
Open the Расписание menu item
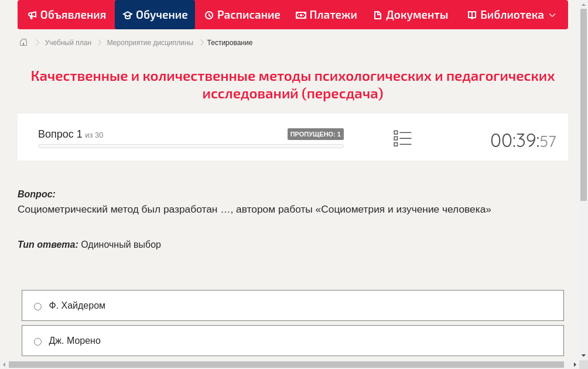242,15
